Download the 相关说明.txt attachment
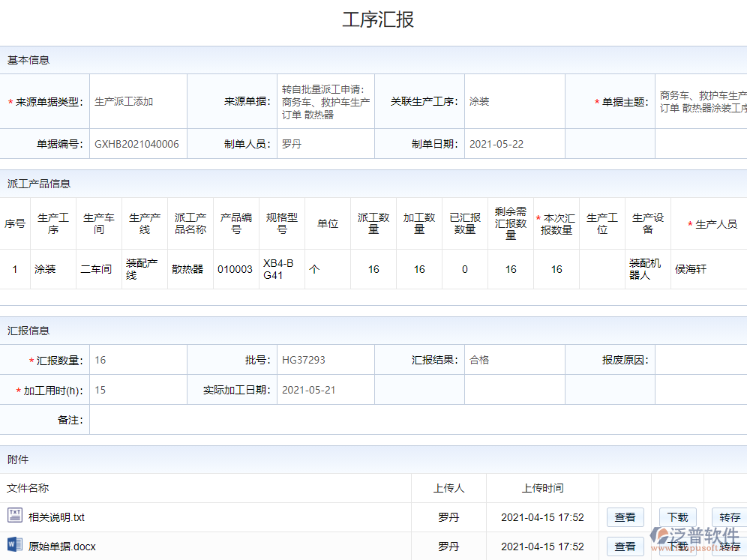 pyautogui.click(x=677, y=517)
